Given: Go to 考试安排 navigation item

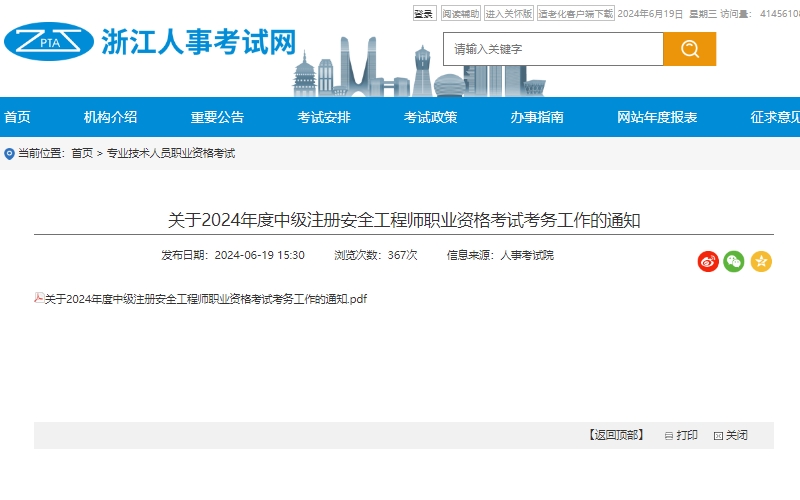Looking at the screenshot, I should pyautogui.click(x=323, y=117).
